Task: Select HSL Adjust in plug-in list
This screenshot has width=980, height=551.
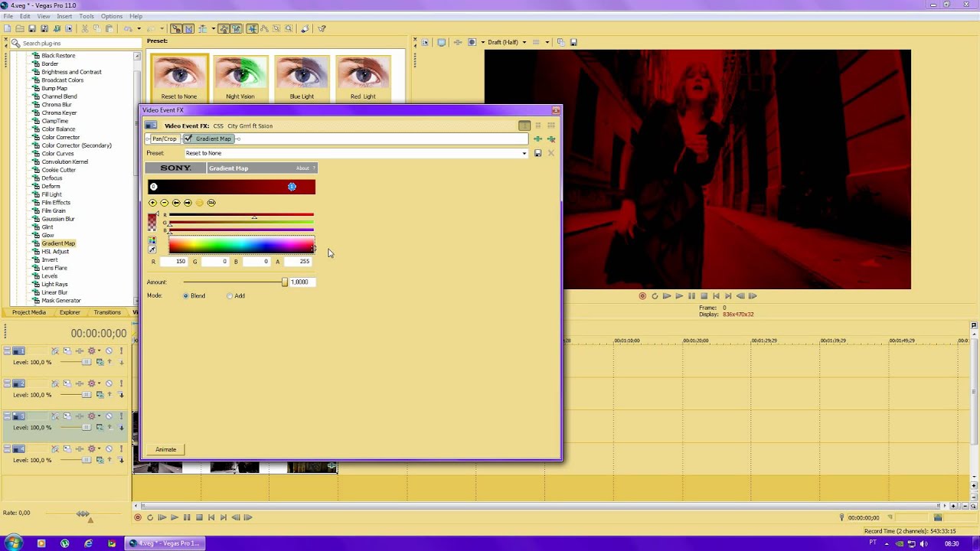Action: pos(55,252)
